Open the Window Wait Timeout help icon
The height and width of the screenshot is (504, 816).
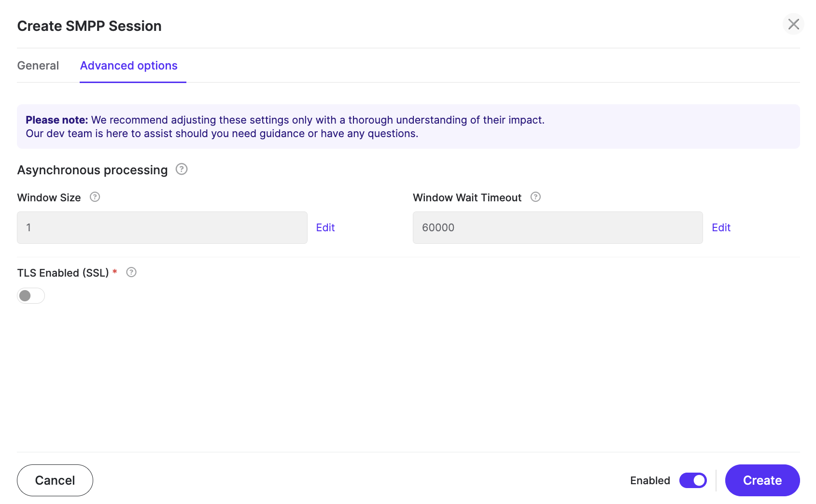click(x=535, y=197)
